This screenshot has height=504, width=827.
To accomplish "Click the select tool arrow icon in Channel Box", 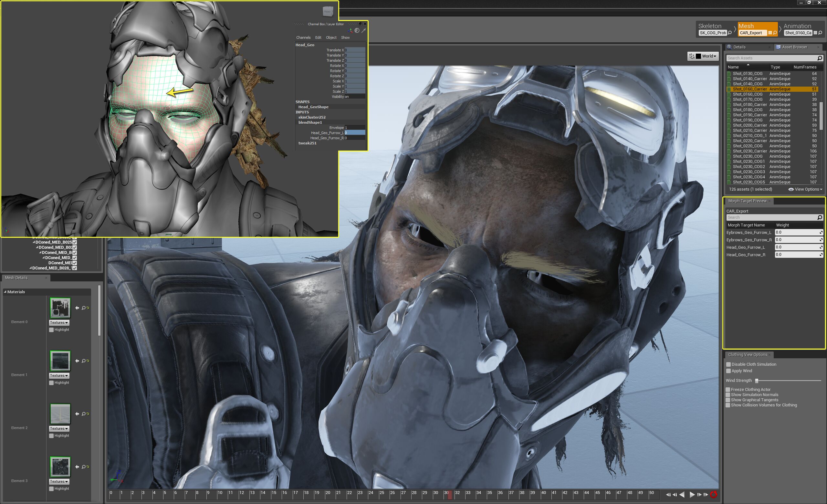I will click(x=364, y=31).
